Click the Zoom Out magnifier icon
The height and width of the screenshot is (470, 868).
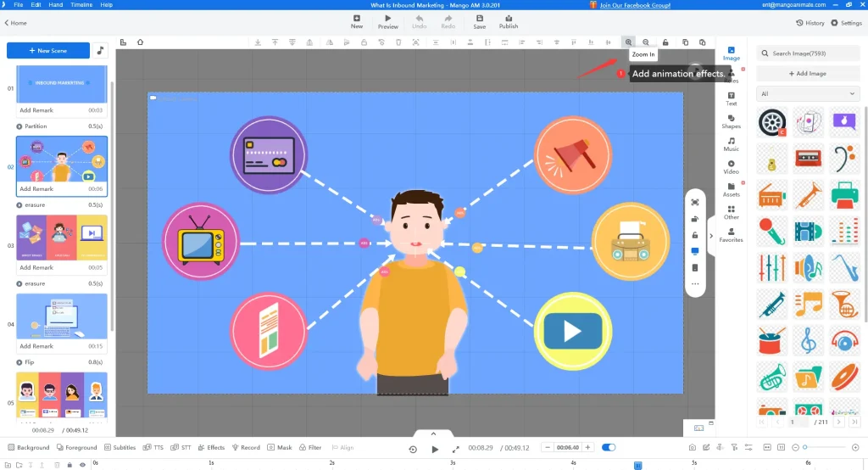(646, 42)
